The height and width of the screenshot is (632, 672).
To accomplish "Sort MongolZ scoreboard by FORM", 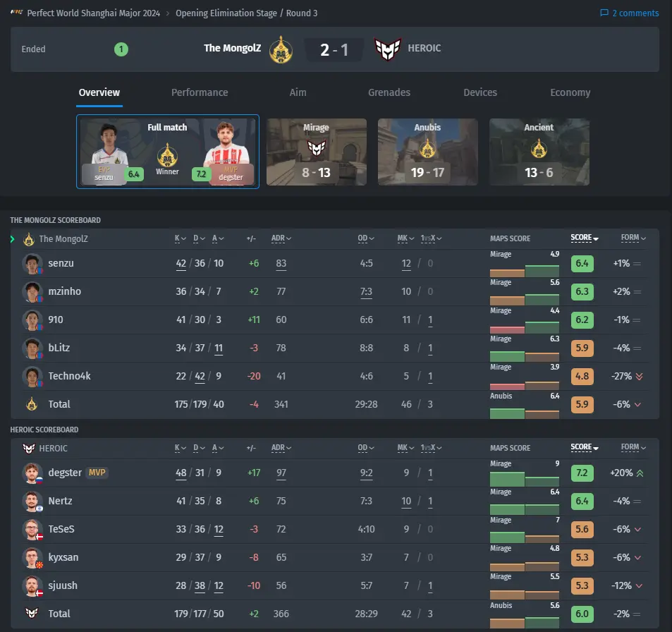I will click(x=633, y=238).
